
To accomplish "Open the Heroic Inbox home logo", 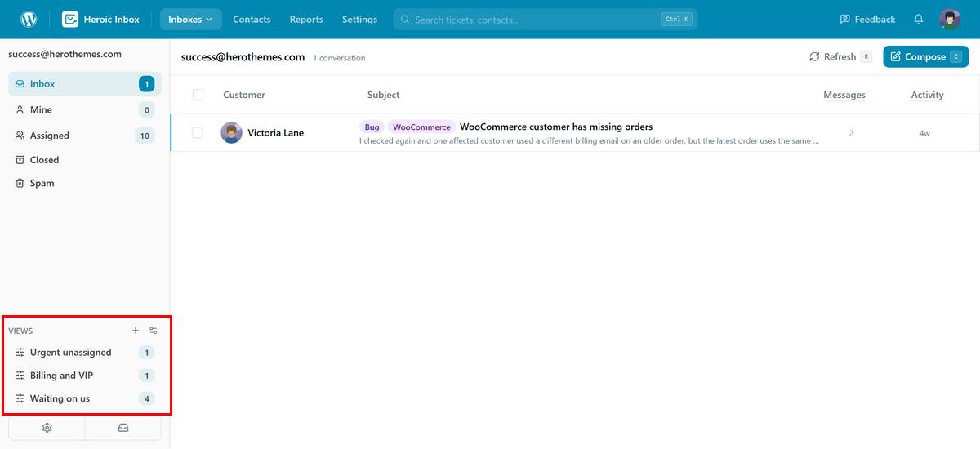I will click(x=100, y=19).
